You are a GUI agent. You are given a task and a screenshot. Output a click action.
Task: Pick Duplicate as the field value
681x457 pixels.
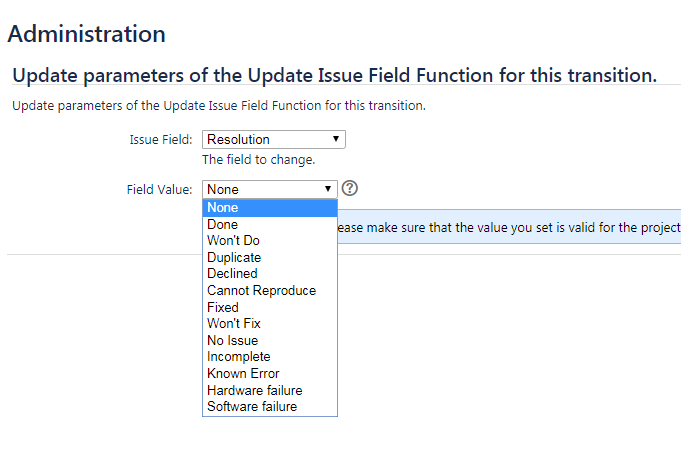[x=270, y=258]
